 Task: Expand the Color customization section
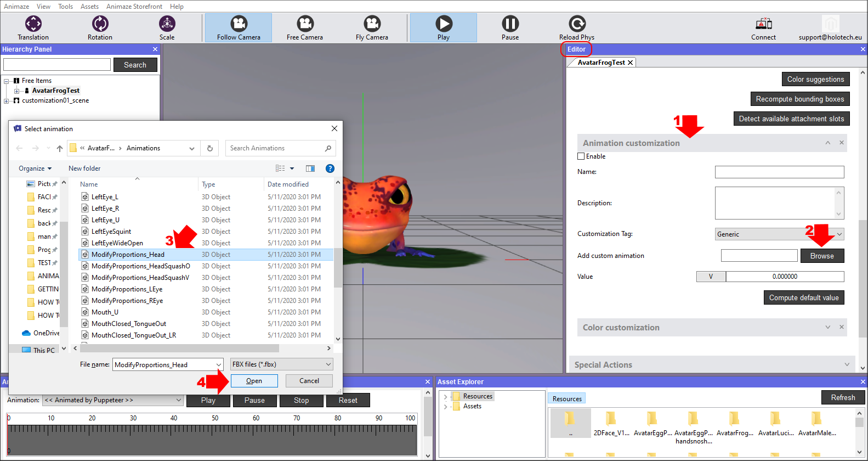point(828,328)
